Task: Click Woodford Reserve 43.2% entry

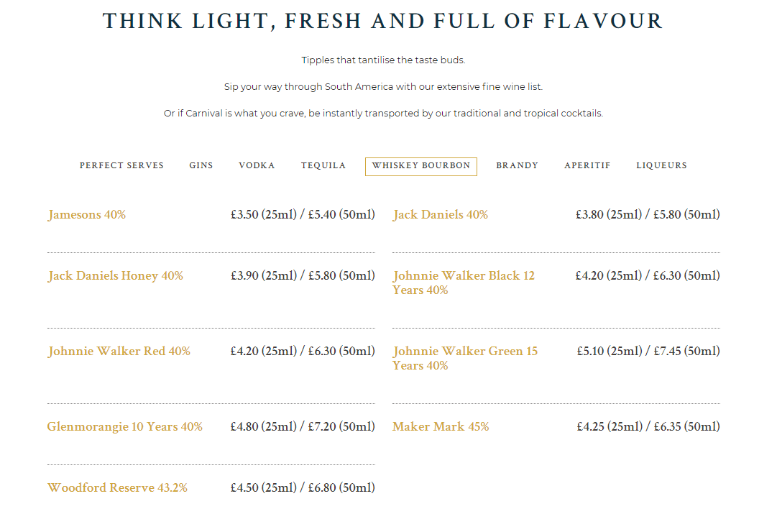Action: tap(117, 488)
